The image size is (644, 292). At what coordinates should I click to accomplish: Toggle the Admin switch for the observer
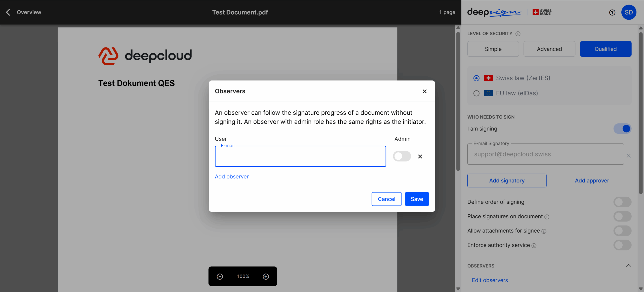pos(402,156)
